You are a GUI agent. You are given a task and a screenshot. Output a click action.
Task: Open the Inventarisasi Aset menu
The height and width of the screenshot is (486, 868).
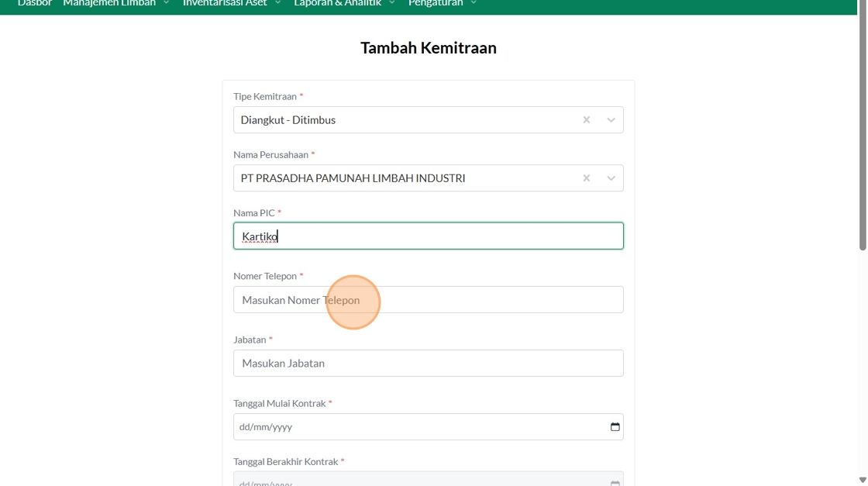(232, 3)
